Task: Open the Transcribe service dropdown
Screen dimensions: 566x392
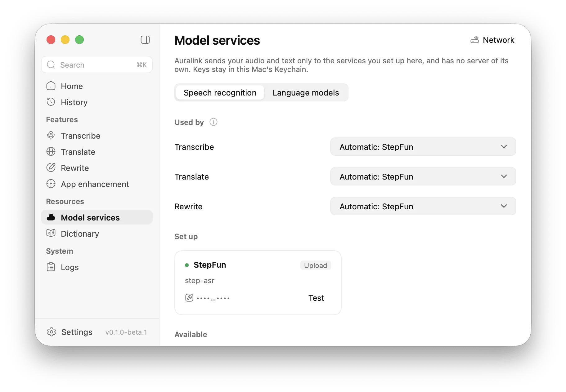Action: pyautogui.click(x=423, y=147)
